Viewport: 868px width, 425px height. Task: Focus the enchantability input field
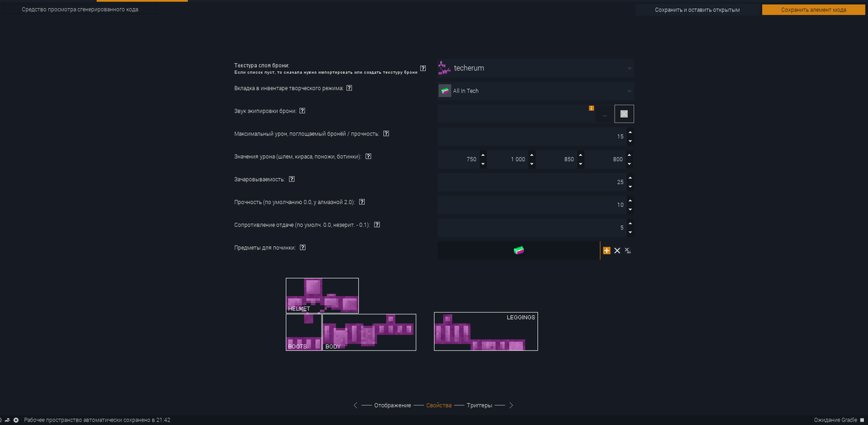click(x=532, y=182)
